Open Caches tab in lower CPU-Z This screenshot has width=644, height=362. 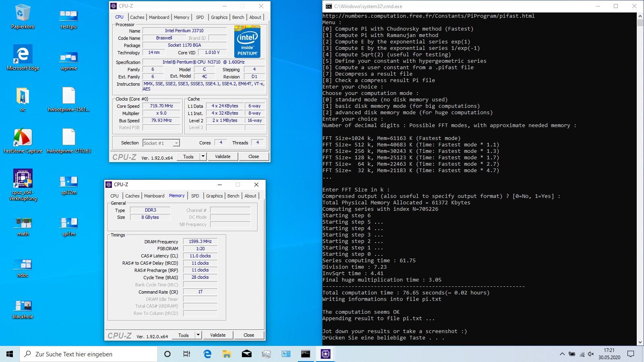coord(132,196)
